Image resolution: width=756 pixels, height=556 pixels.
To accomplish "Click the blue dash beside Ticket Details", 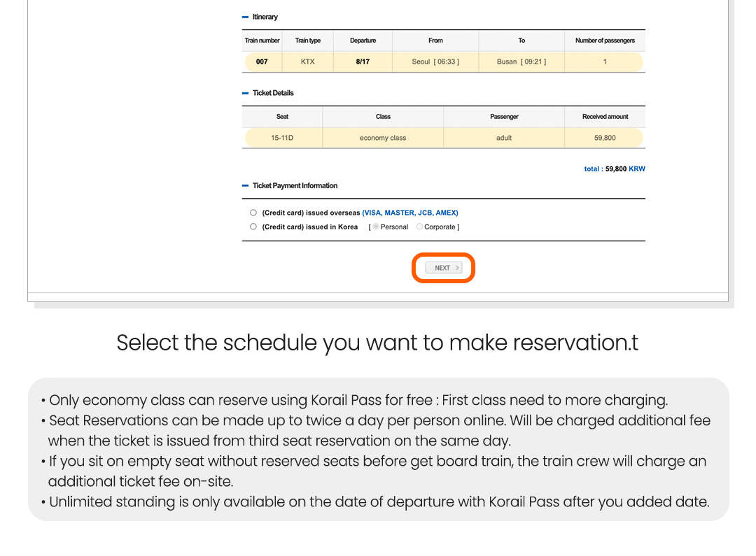I will 245,93.
